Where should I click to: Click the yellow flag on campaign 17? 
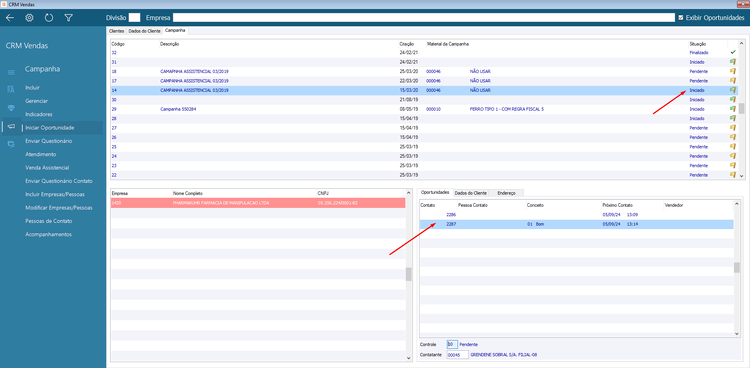tap(733, 80)
